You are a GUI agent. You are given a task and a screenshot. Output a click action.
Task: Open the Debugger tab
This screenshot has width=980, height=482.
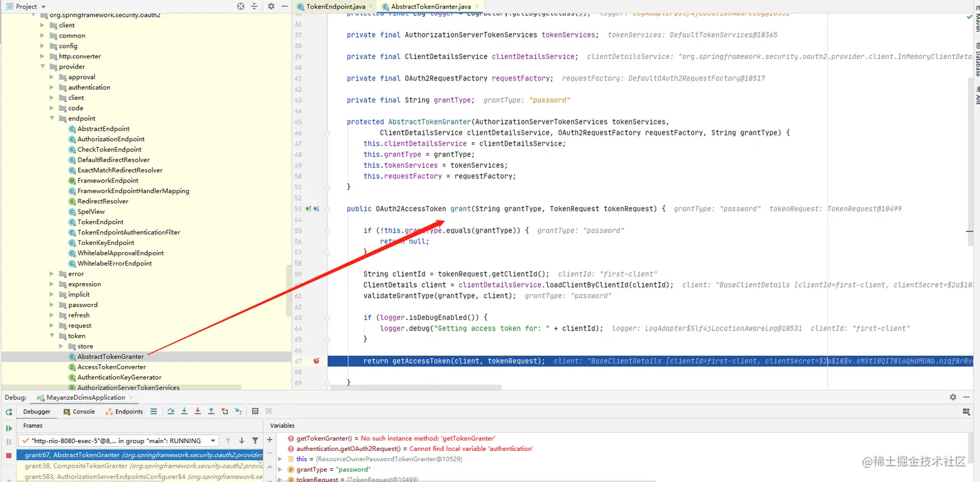tap(36, 411)
